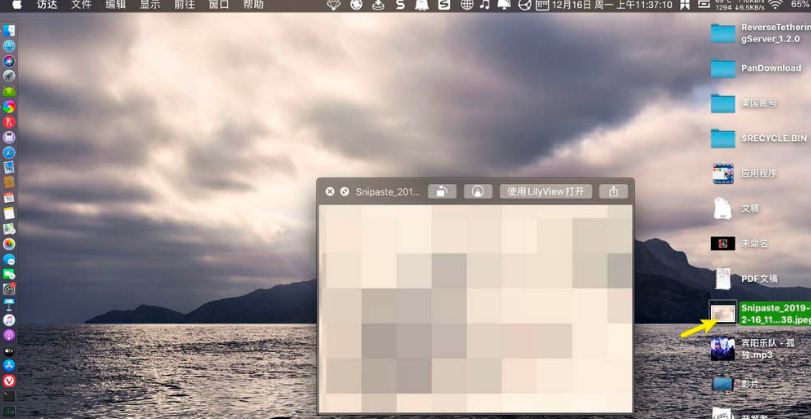Open the 编辑 menu
The height and width of the screenshot is (419, 811).
115,5
